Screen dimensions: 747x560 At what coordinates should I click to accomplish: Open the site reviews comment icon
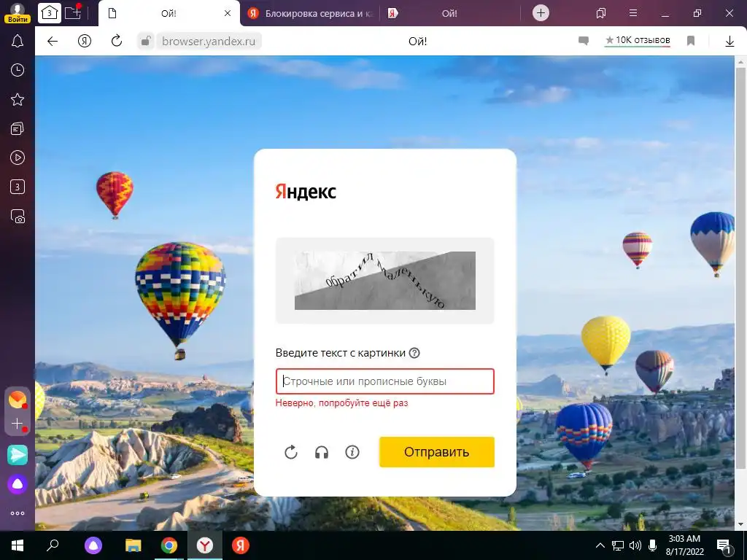[x=584, y=41]
